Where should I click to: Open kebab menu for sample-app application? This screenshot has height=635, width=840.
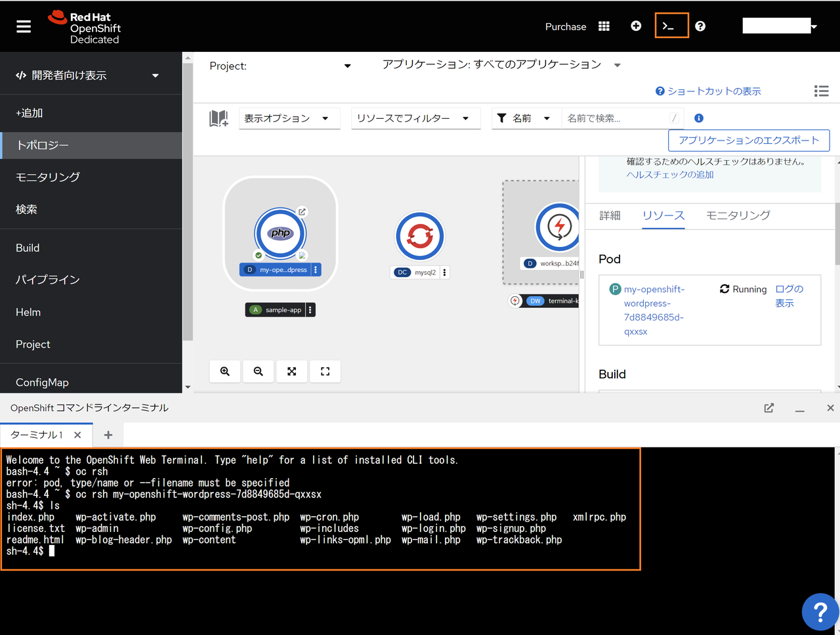coord(310,310)
